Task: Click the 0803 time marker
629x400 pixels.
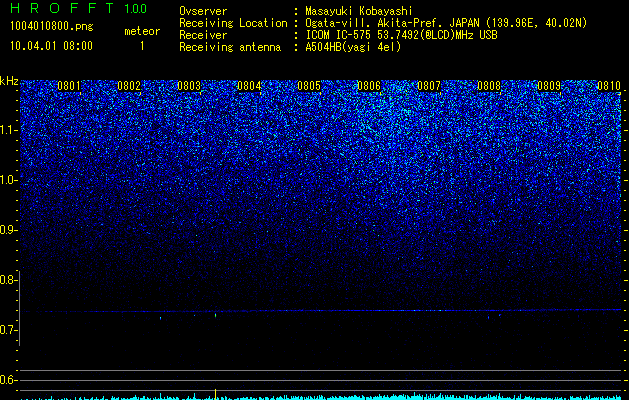Action: 189,86
